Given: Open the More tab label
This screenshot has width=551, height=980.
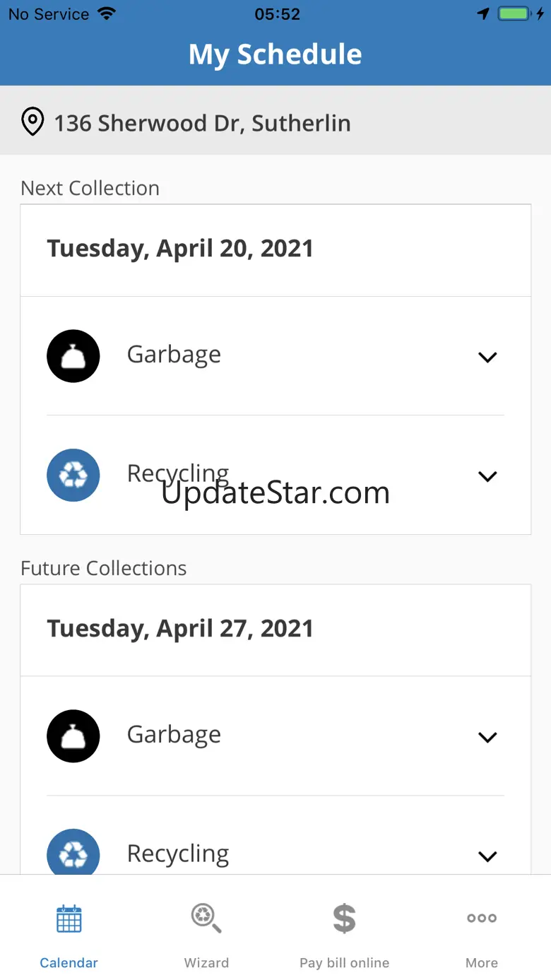Looking at the screenshot, I should click(x=482, y=963).
